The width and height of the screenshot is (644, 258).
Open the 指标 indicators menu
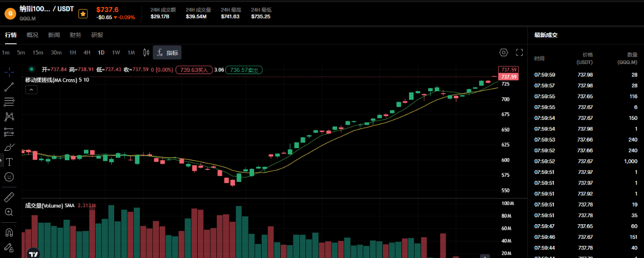click(x=167, y=52)
